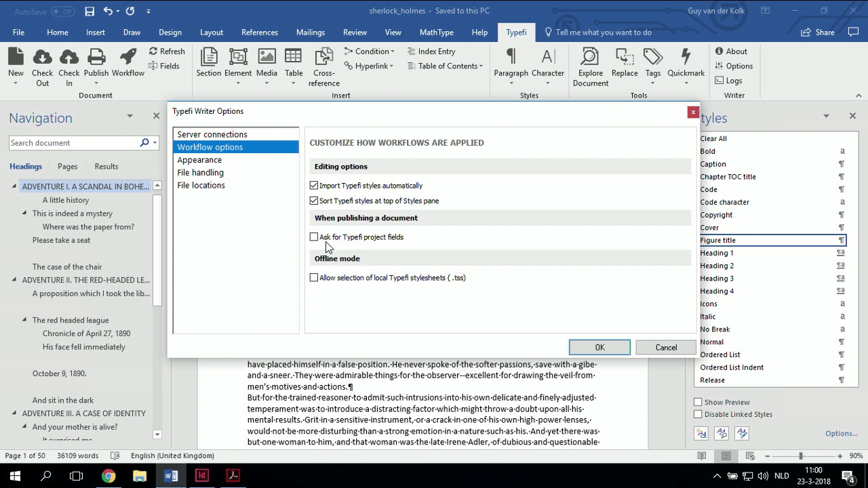Select Server connections in options list
The height and width of the screenshot is (488, 868).
click(x=235, y=134)
